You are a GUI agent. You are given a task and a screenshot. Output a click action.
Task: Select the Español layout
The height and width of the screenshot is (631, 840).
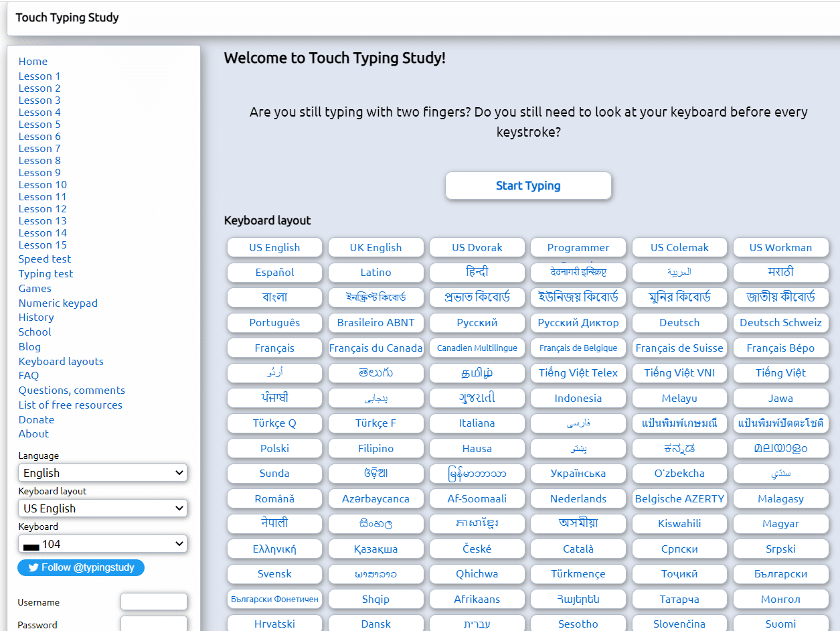274,273
